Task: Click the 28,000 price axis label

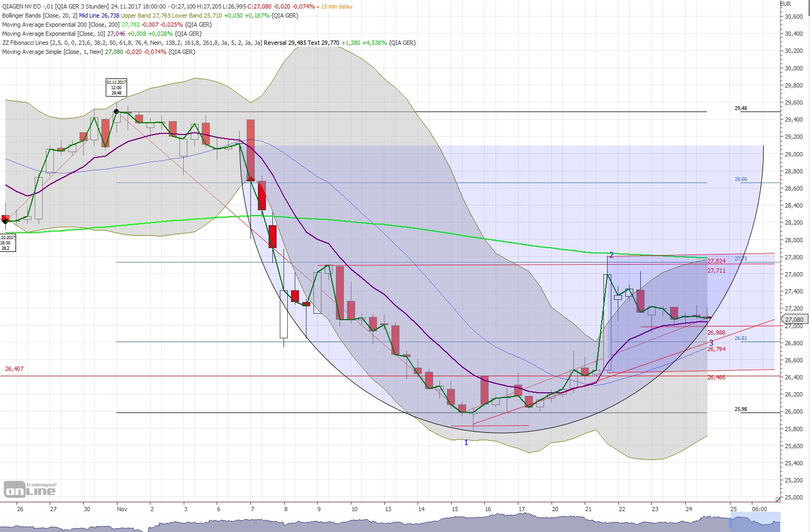Action: tap(794, 240)
